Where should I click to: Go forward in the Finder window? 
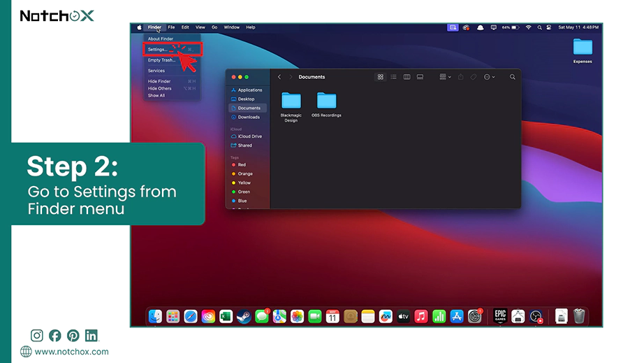click(291, 77)
